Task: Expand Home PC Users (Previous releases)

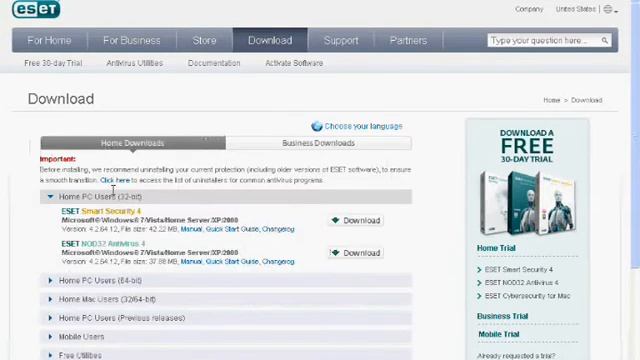Action: [x=226, y=318]
